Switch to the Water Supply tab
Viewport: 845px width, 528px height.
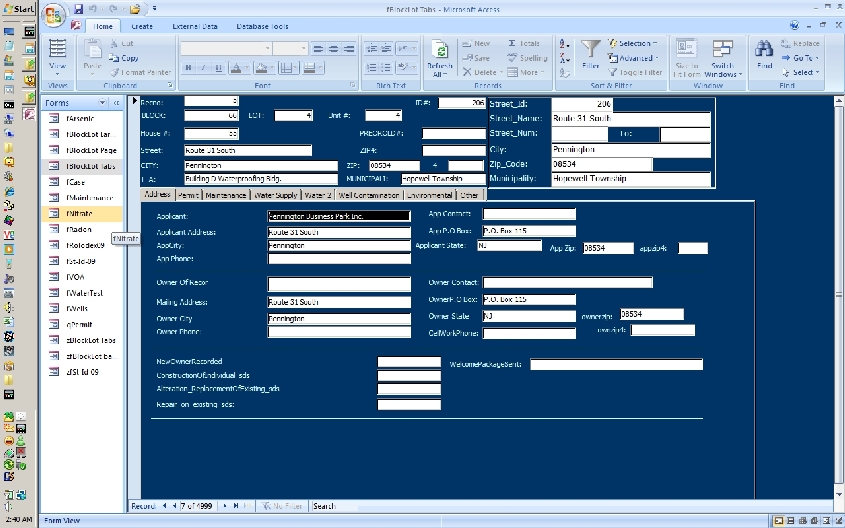click(275, 195)
